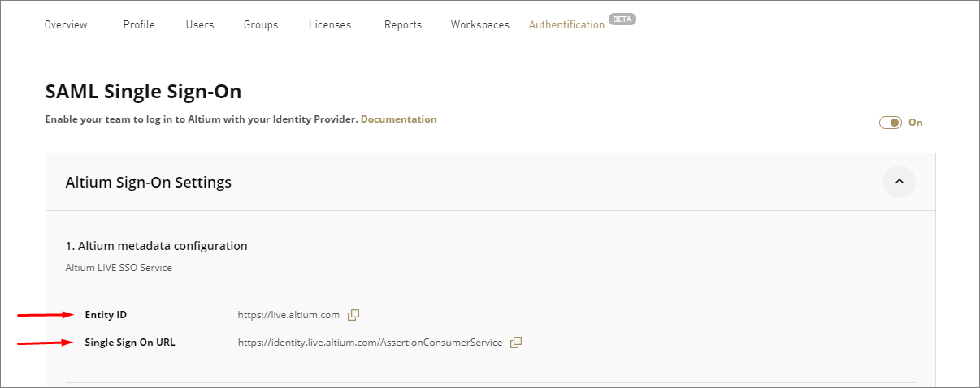Image resolution: width=980 pixels, height=388 pixels.
Task: Open the Documentation link
Action: 398,119
